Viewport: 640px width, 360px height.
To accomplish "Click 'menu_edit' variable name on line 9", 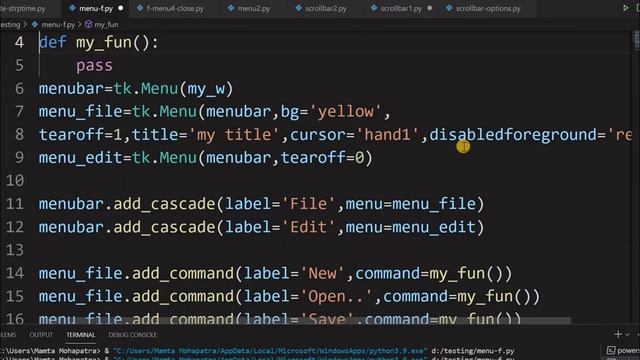I will [80, 158].
